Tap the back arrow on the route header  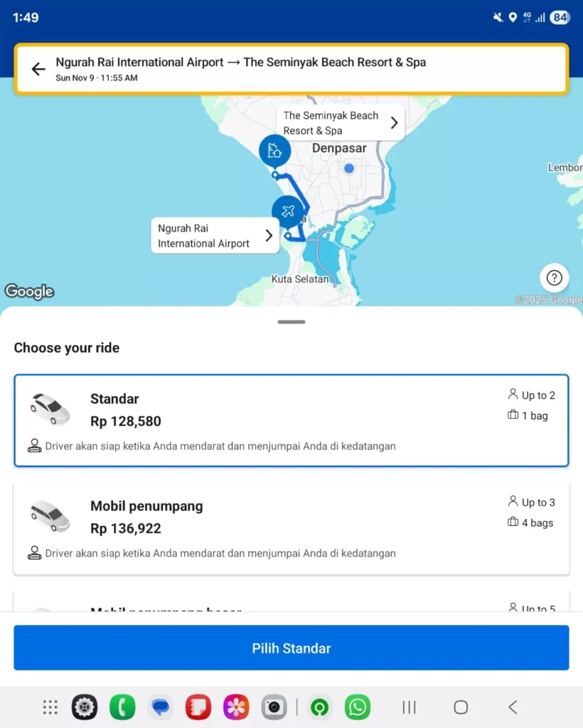pyautogui.click(x=38, y=68)
